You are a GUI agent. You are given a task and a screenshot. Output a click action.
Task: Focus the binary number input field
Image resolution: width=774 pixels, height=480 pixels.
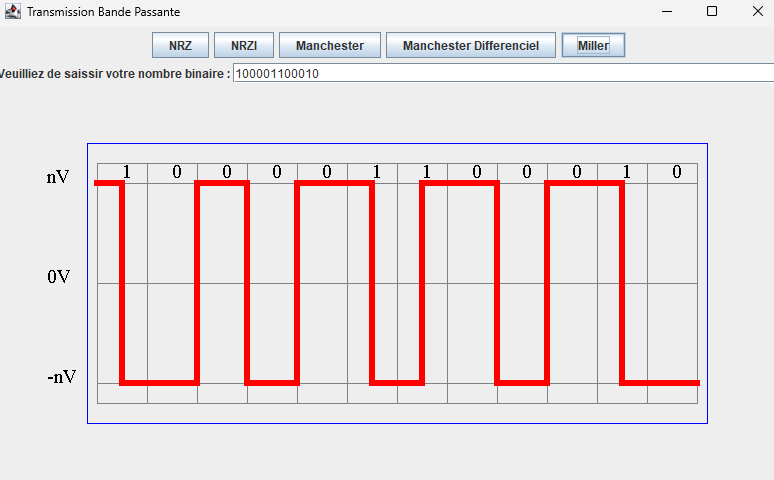click(503, 74)
